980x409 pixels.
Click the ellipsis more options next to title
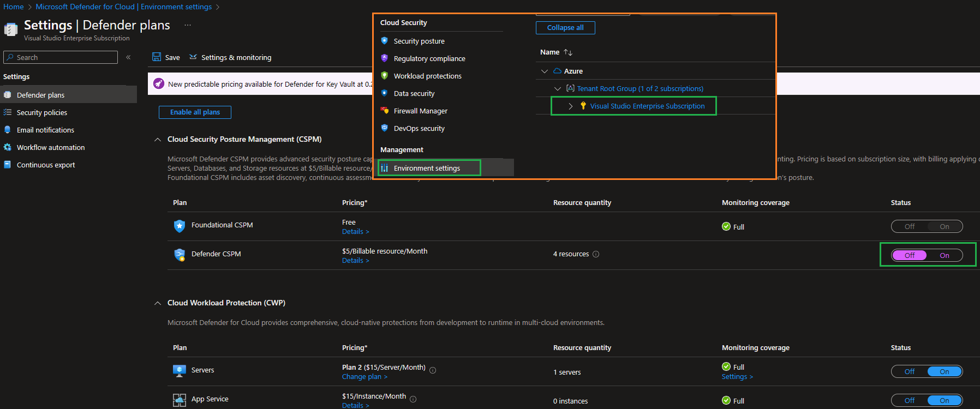point(188,25)
